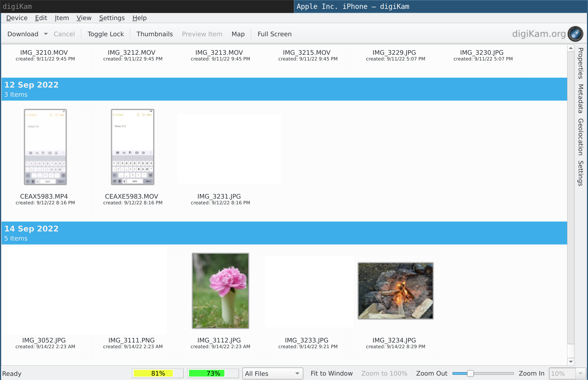Focus the background digiKam main window title
Image resolution: width=588 pixels, height=380 pixels.
tap(147, 6)
